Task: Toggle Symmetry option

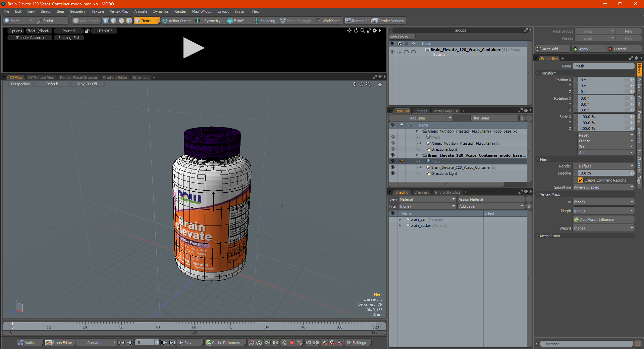Action: tap(209, 21)
